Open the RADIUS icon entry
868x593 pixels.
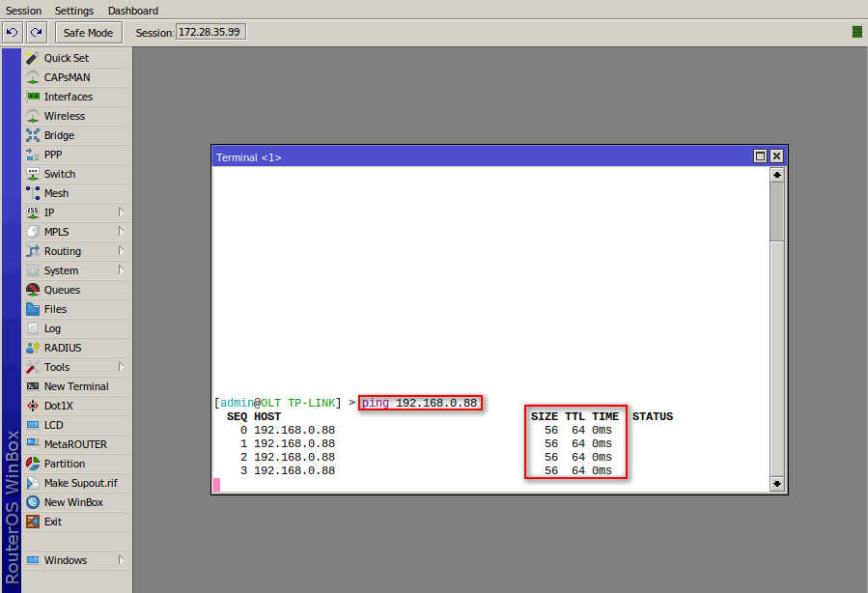(x=33, y=348)
